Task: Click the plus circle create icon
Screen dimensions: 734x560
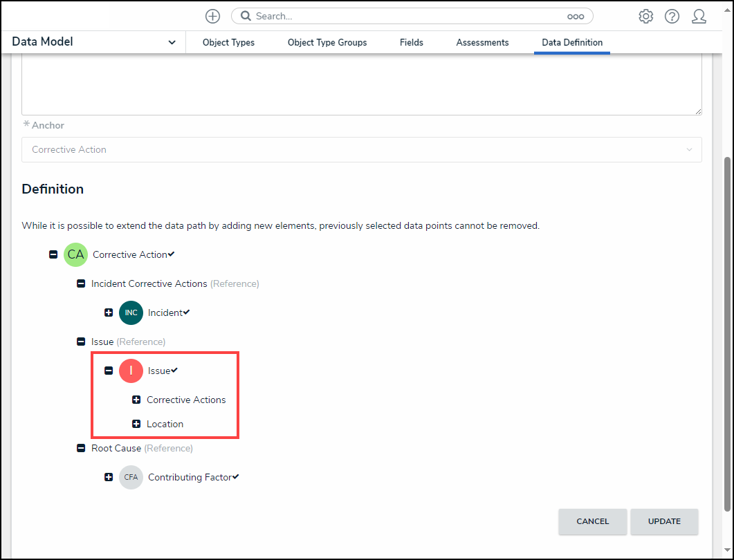Action: click(212, 16)
